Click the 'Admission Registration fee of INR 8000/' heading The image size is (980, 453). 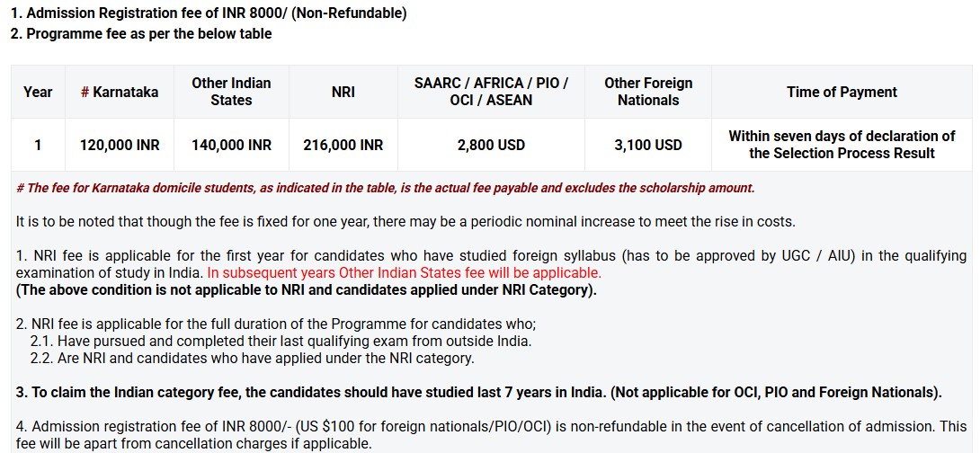coord(209,13)
